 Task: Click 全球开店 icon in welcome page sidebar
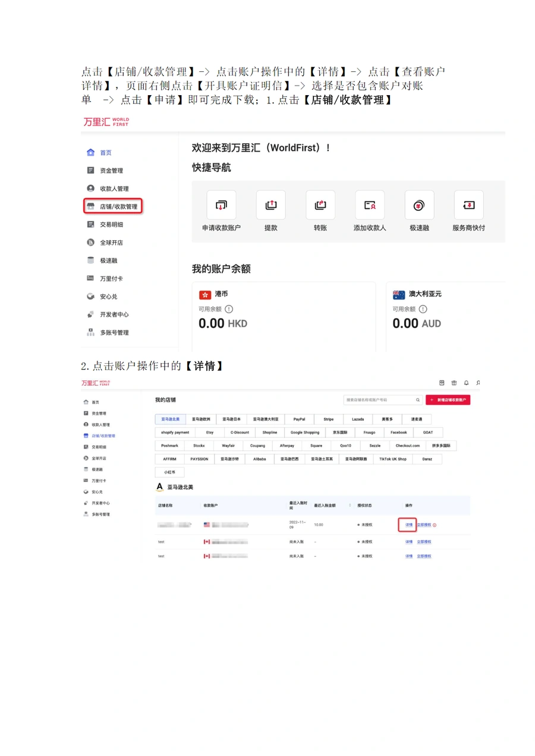90,242
